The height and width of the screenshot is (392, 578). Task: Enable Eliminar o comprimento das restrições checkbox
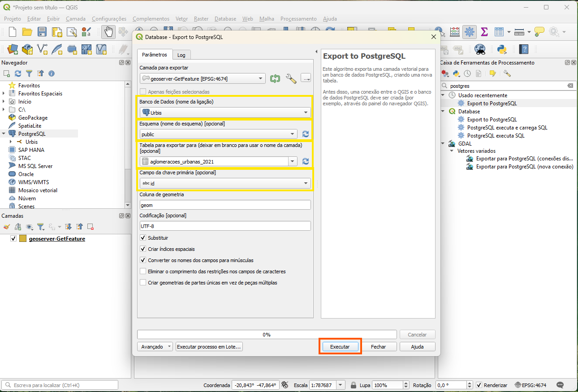[x=143, y=271]
